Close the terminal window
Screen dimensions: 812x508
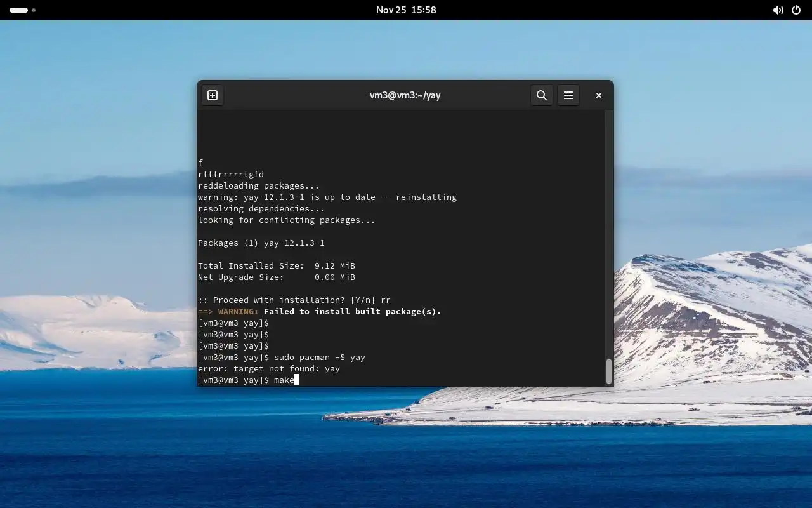598,95
